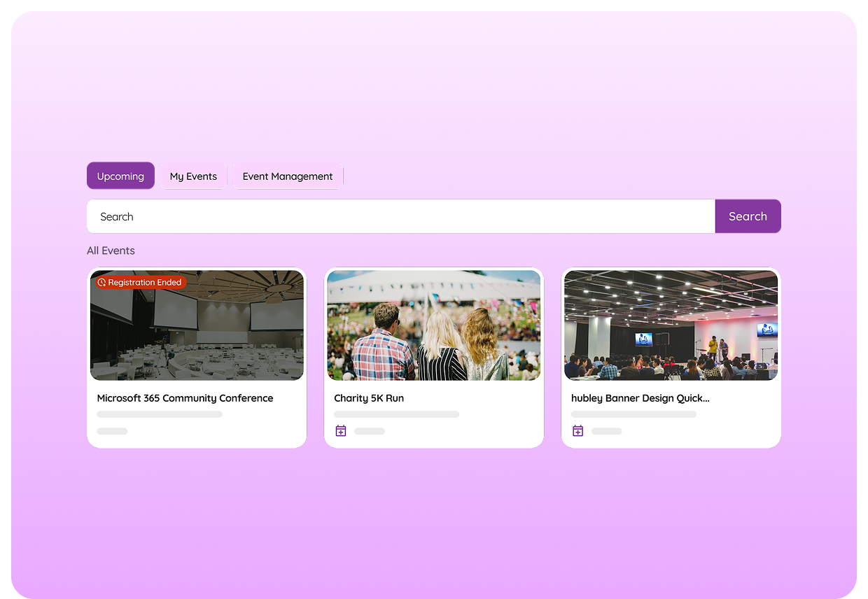Click the purple Search button

pos(748,216)
